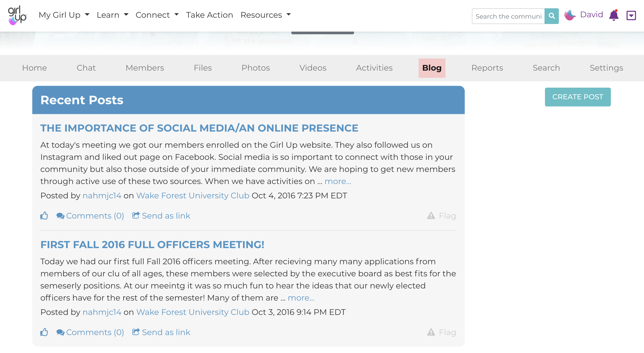
Task: Expand the My Girl Up menu
Action: click(64, 15)
